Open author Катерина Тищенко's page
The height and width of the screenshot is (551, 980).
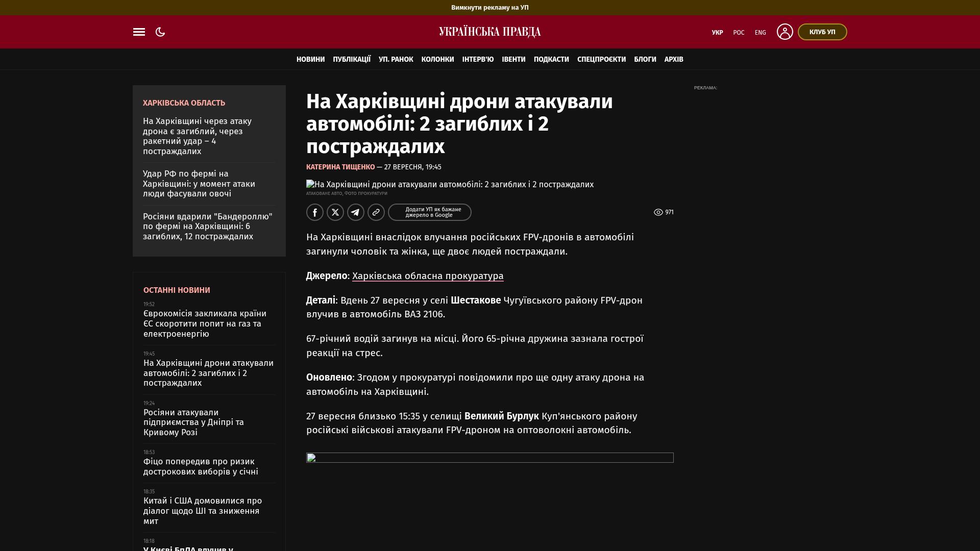pyautogui.click(x=340, y=167)
